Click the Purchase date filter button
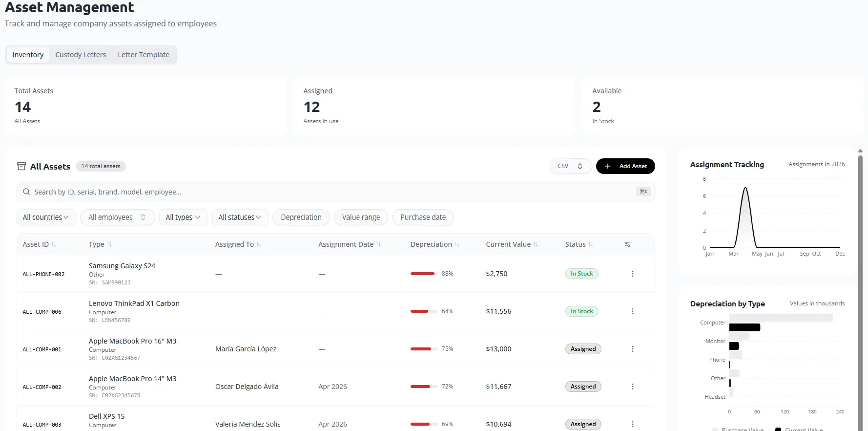Screen dimensions: 868x431 click(x=423, y=217)
